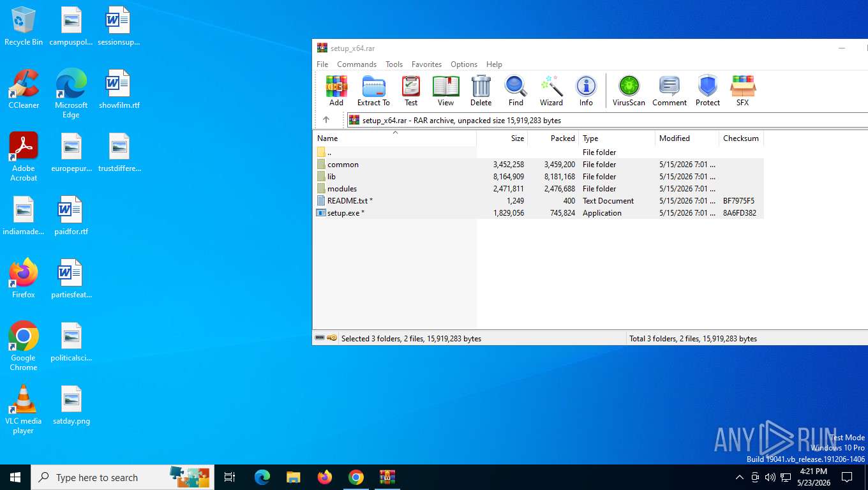Open the File menu
Screen dimensions: 868x490
pyautogui.click(x=322, y=64)
